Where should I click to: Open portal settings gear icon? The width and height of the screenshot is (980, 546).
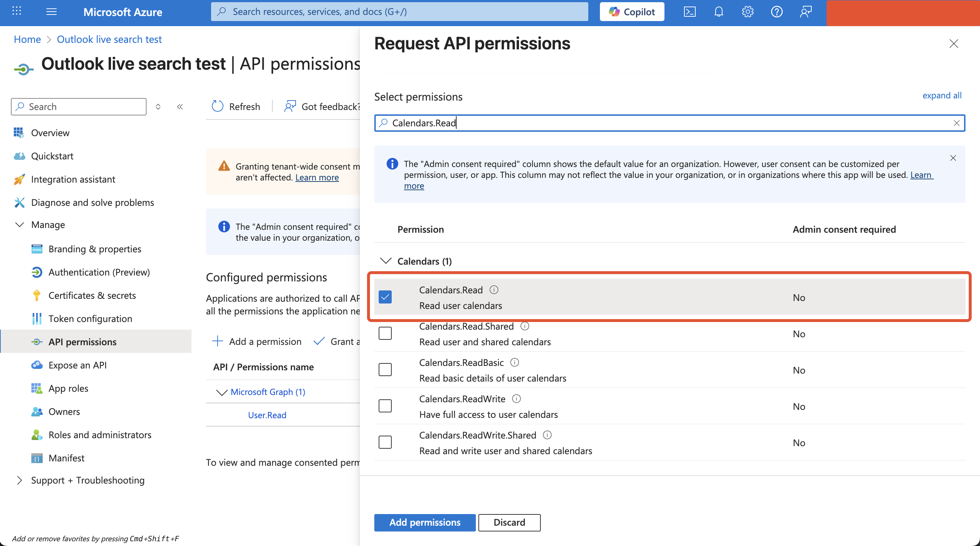pos(748,12)
